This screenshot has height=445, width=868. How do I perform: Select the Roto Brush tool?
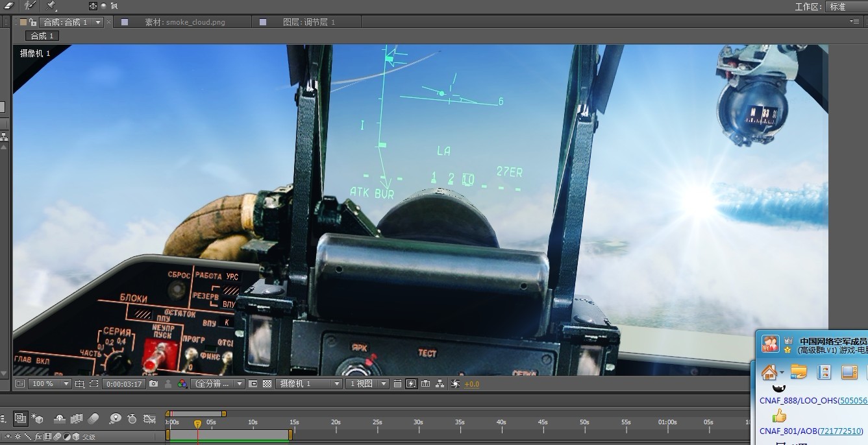pos(30,5)
